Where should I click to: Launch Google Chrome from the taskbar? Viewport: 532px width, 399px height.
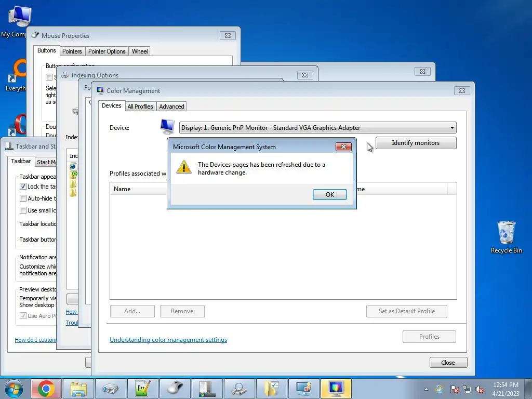point(46,389)
